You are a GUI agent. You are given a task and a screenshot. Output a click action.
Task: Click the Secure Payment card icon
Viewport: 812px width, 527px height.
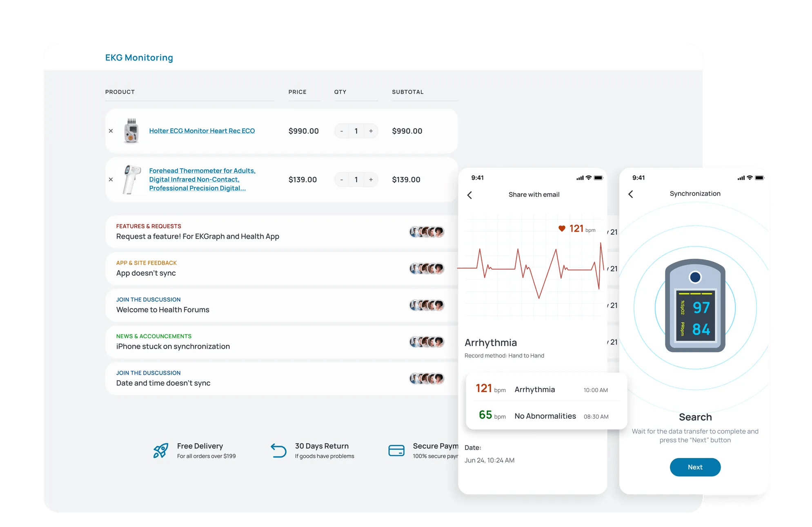[x=396, y=451]
